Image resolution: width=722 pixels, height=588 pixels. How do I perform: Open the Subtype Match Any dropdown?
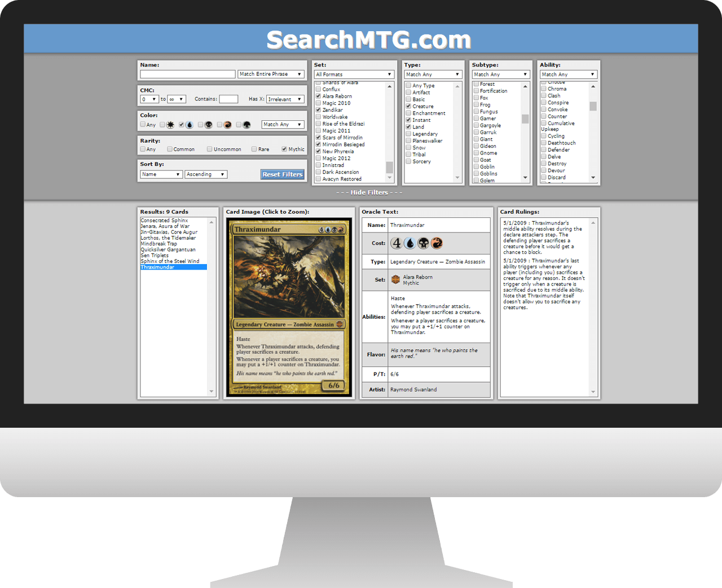coord(501,74)
